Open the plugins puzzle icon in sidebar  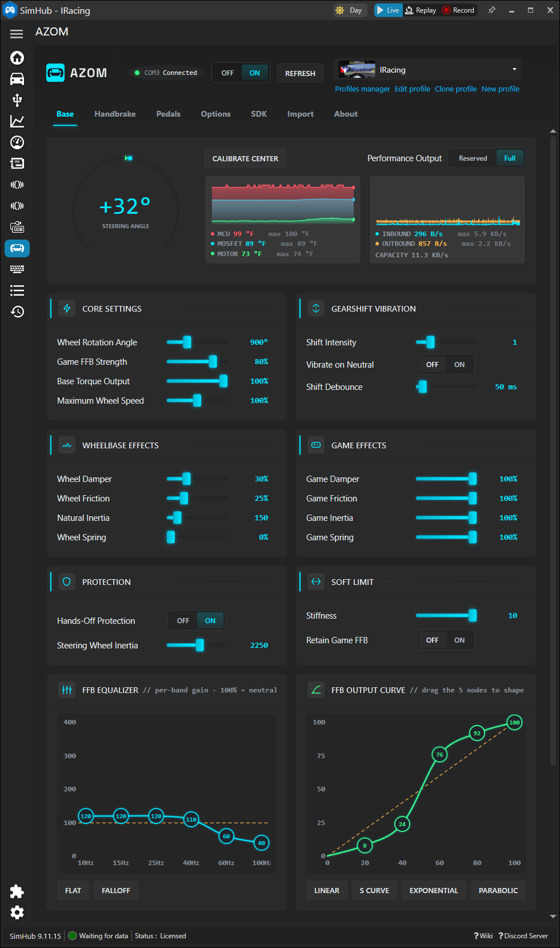point(17,891)
